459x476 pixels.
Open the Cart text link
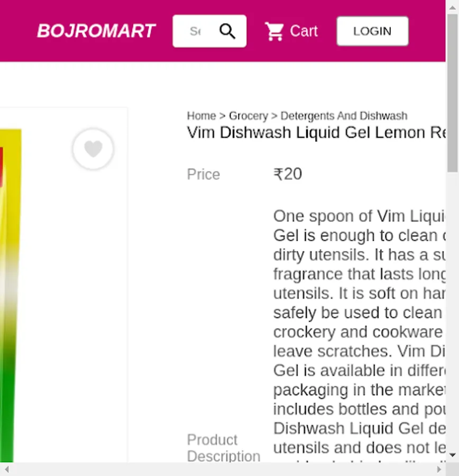tap(304, 31)
